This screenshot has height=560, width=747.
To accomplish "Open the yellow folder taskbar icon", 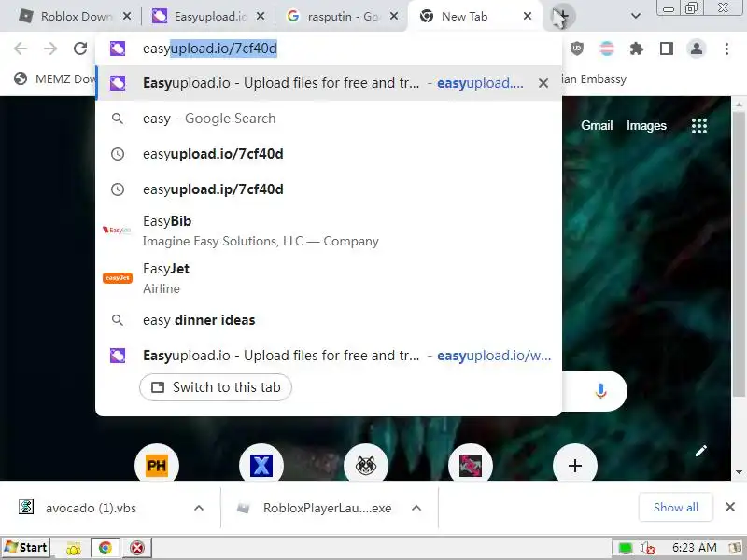I will click(74, 548).
